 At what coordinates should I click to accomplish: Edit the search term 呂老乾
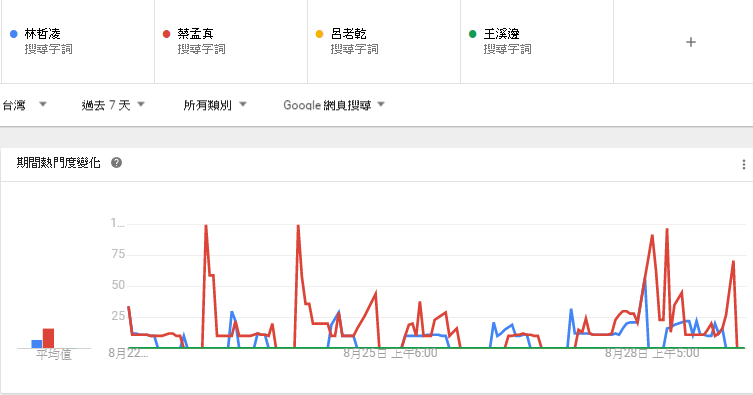click(x=349, y=34)
